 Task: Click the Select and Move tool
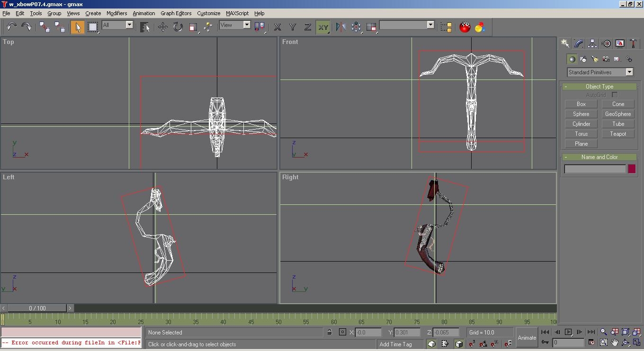click(162, 27)
